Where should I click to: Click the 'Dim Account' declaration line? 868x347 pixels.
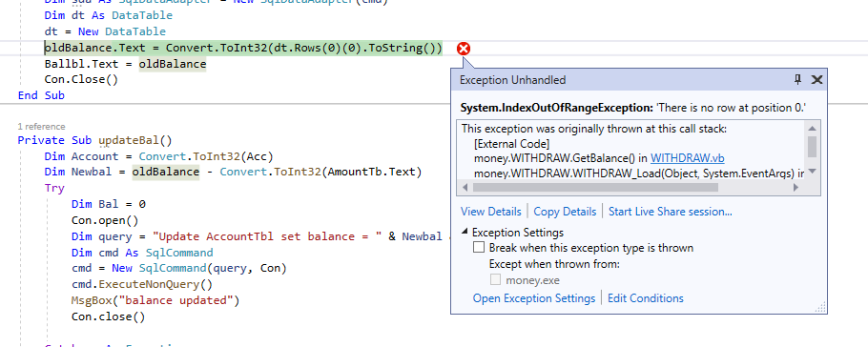coord(159,156)
